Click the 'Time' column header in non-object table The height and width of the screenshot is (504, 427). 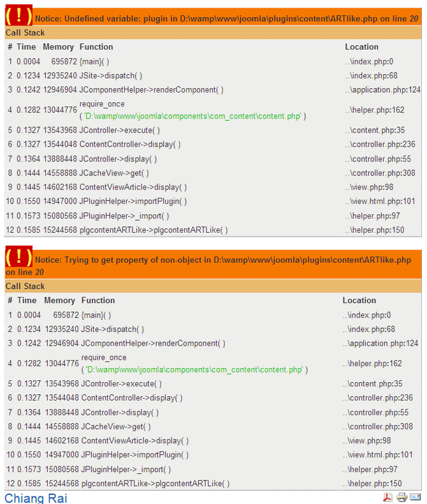pos(27,300)
